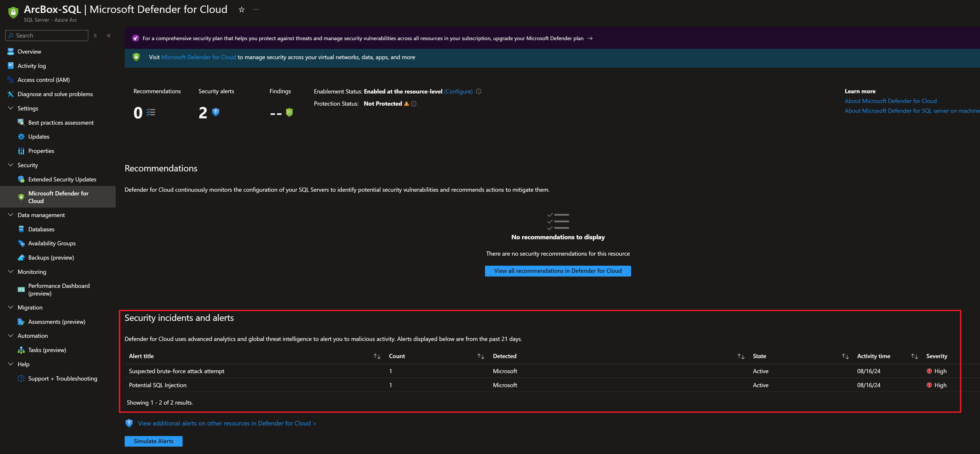Open the Microsoft Defender for Cloud banner link
The height and width of the screenshot is (454, 980).
[x=199, y=57]
